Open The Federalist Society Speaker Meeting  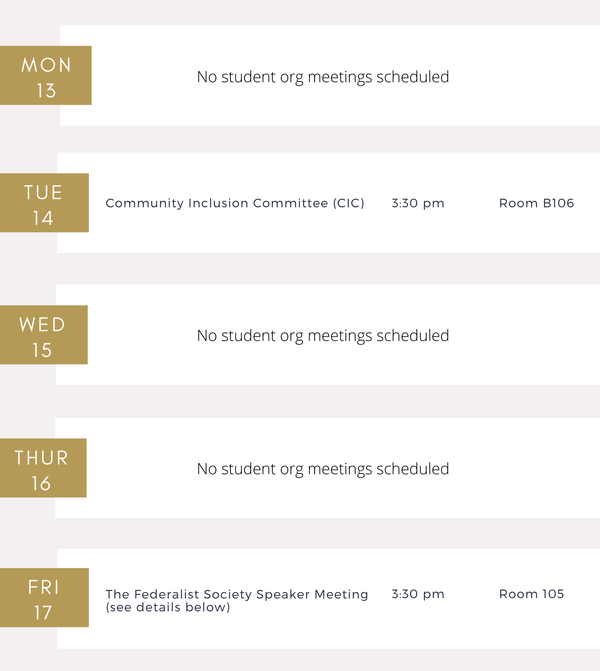pos(237,594)
